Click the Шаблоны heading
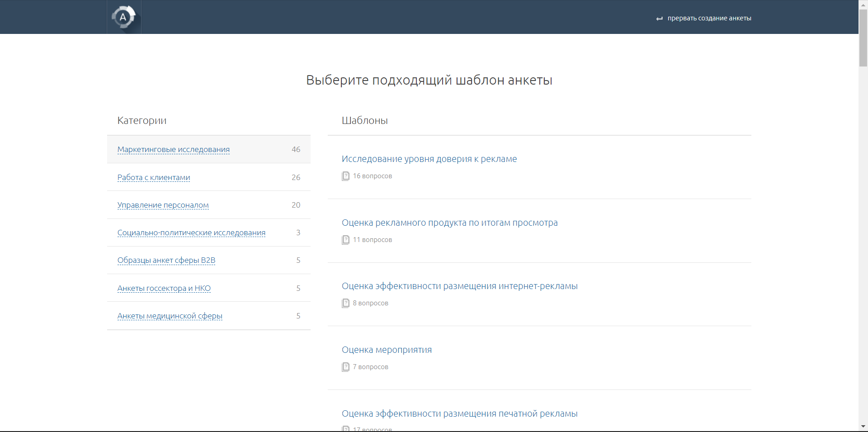Screen dimensions: 868x432 [365, 120]
